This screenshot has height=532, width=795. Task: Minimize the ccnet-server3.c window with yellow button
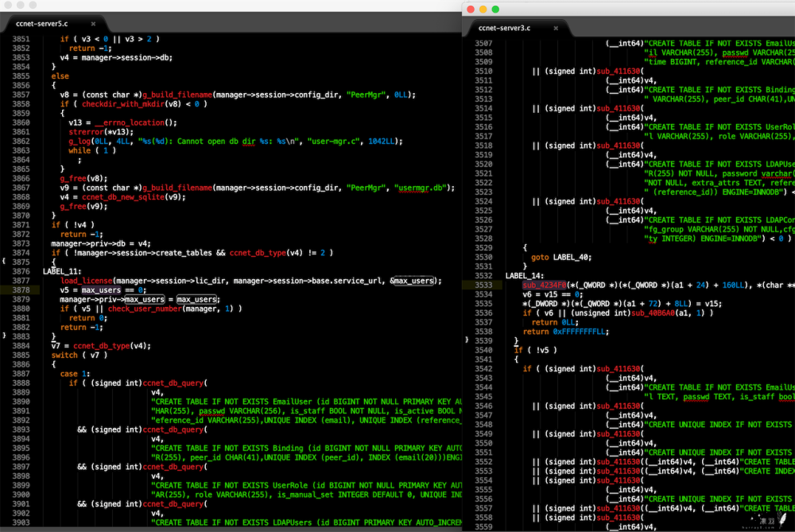pyautogui.click(x=483, y=9)
